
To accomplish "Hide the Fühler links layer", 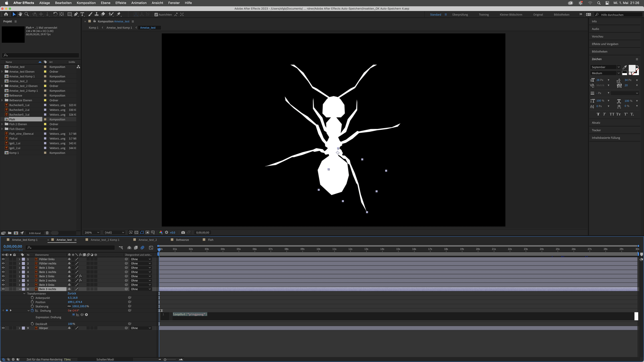I will tap(3, 259).
